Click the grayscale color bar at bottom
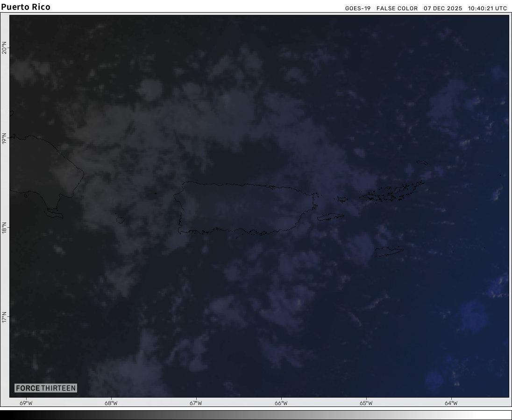This screenshot has height=420, width=512. coord(256,415)
